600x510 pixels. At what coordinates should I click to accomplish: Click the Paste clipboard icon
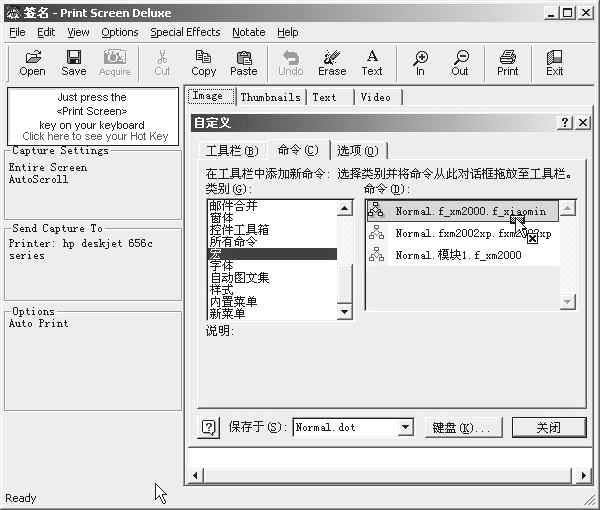(x=244, y=63)
